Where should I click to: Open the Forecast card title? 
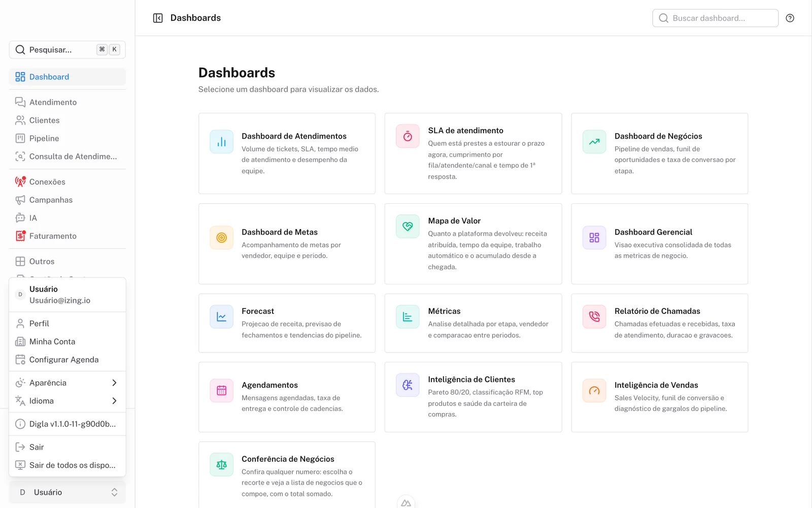pos(258,311)
